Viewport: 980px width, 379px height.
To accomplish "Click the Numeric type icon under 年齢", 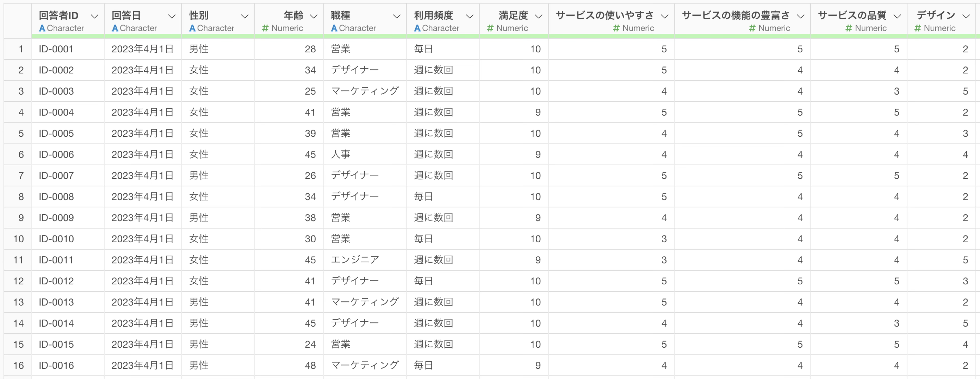I will (x=265, y=28).
